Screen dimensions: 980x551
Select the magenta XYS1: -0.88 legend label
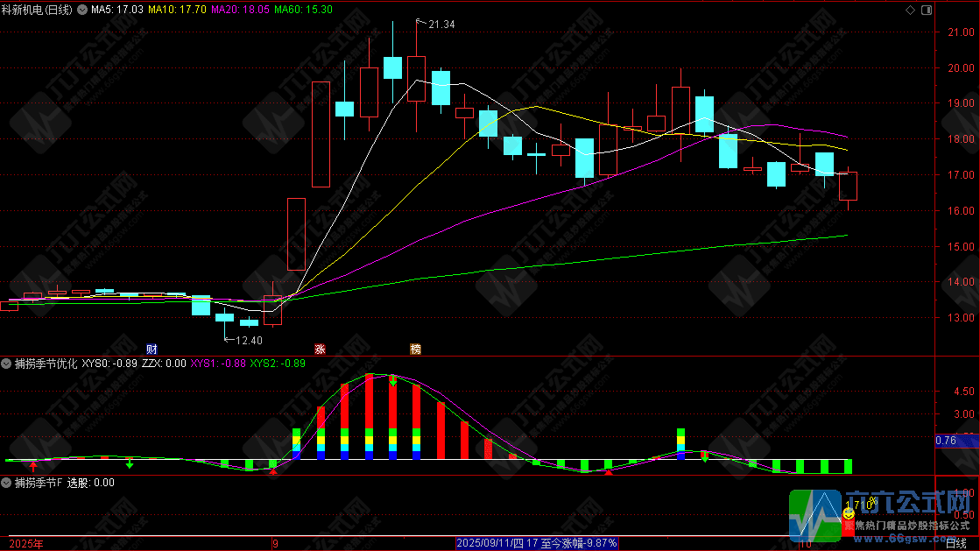[218, 363]
